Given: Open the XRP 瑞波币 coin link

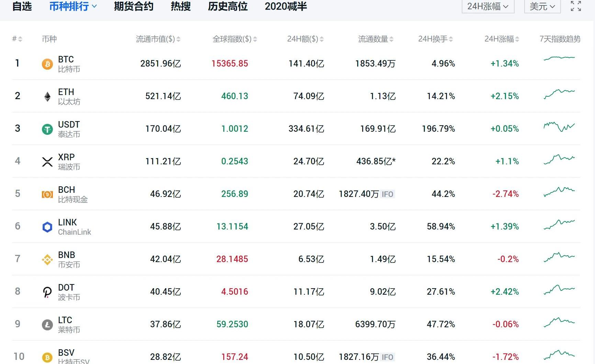Looking at the screenshot, I should (69, 162).
